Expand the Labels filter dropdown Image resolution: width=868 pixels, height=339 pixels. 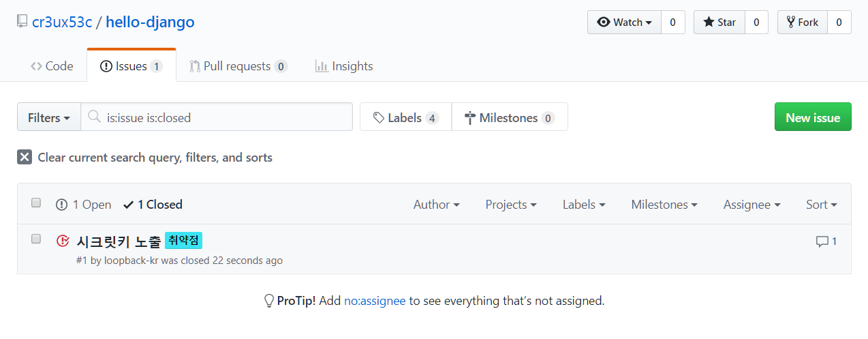coord(584,205)
